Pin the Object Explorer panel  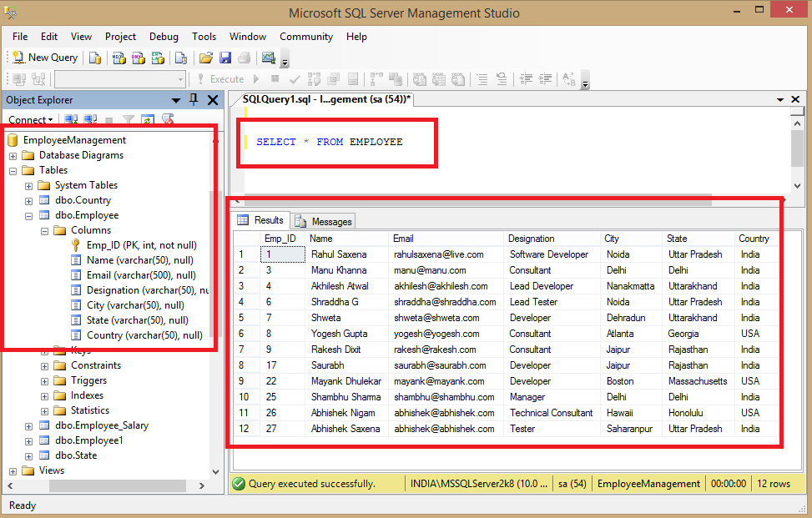click(x=194, y=100)
